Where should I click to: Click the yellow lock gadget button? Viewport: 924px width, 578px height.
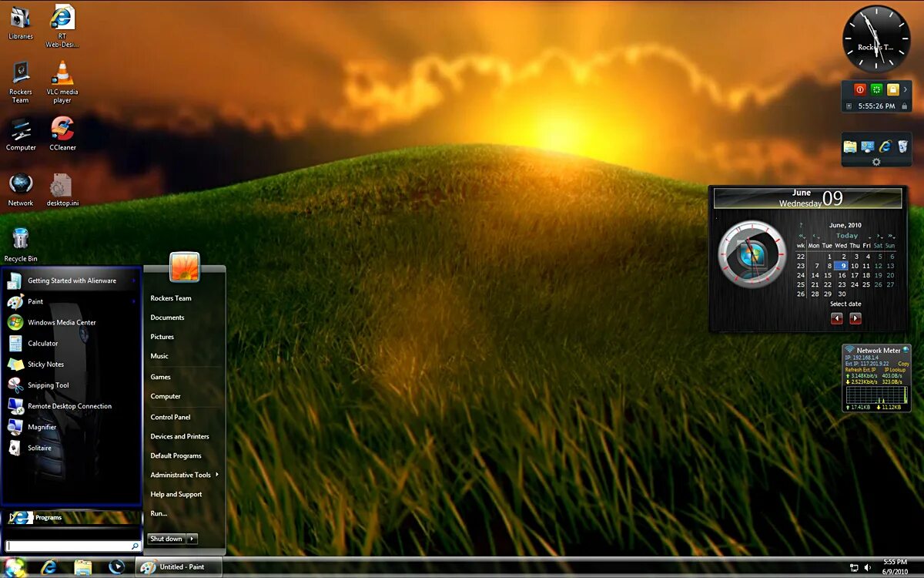point(893,89)
